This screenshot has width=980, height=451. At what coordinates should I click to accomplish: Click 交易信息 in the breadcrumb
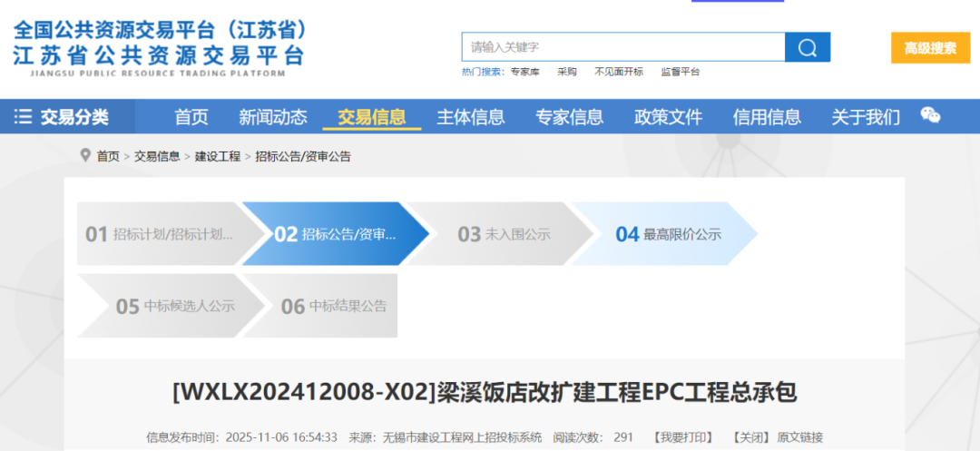pos(157,157)
